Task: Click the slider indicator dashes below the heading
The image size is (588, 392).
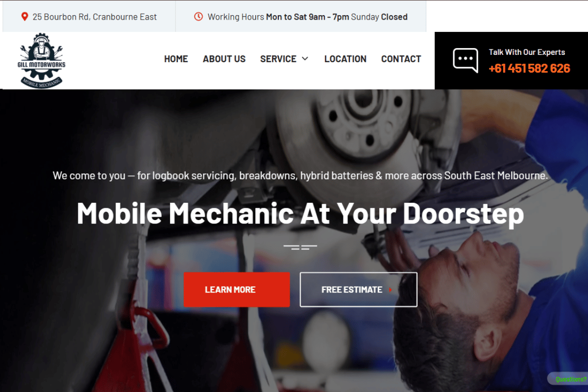Action: [x=300, y=247]
